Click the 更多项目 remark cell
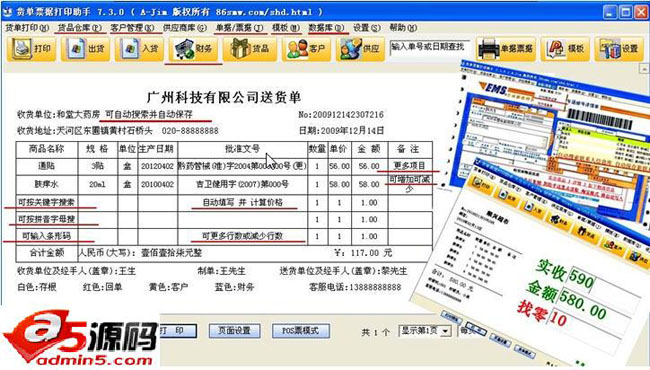Screen dimensions: 650x370 tap(410, 166)
